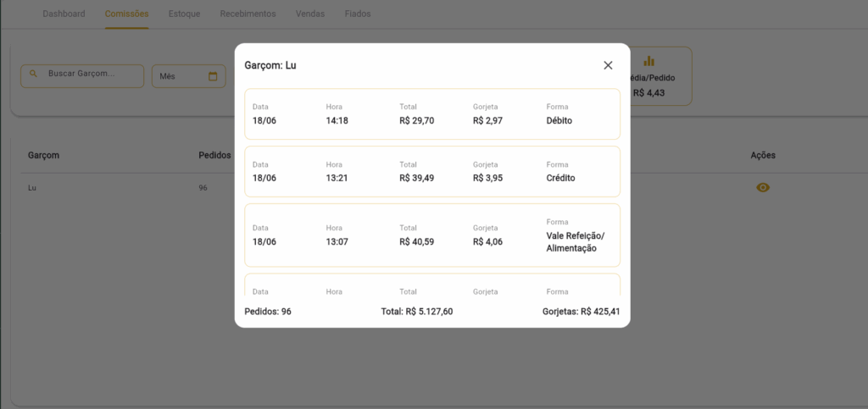The image size is (868, 409).
Task: Click the R$ 4,06 gorjeta value
Action: 487,241
